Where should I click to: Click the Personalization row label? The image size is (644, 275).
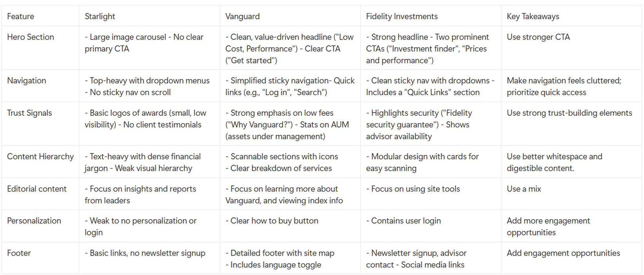point(34,221)
